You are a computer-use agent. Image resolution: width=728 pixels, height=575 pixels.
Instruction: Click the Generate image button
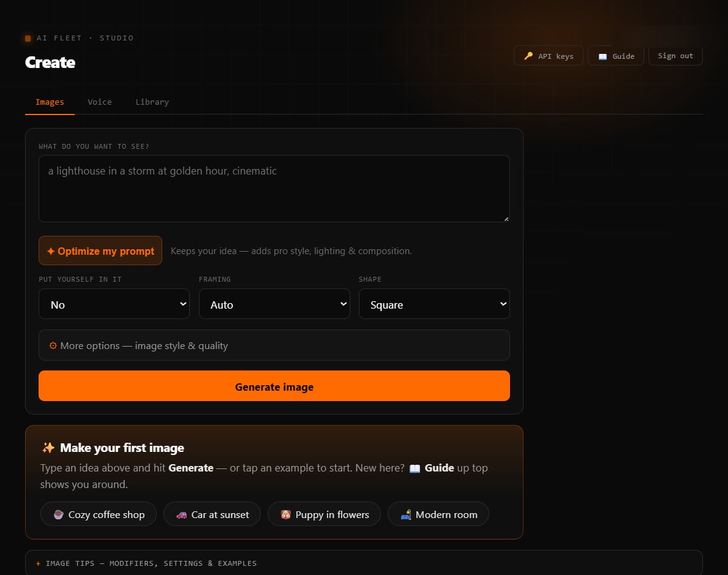pos(274,386)
